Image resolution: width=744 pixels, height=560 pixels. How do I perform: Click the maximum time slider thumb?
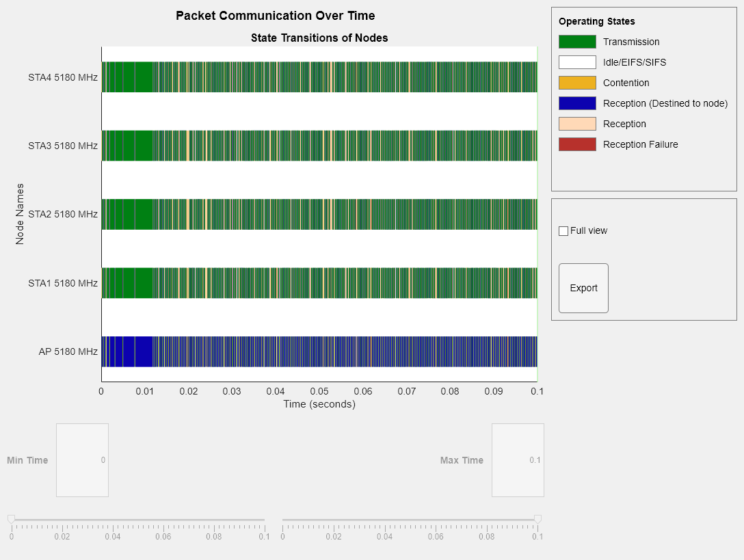[x=537, y=520]
